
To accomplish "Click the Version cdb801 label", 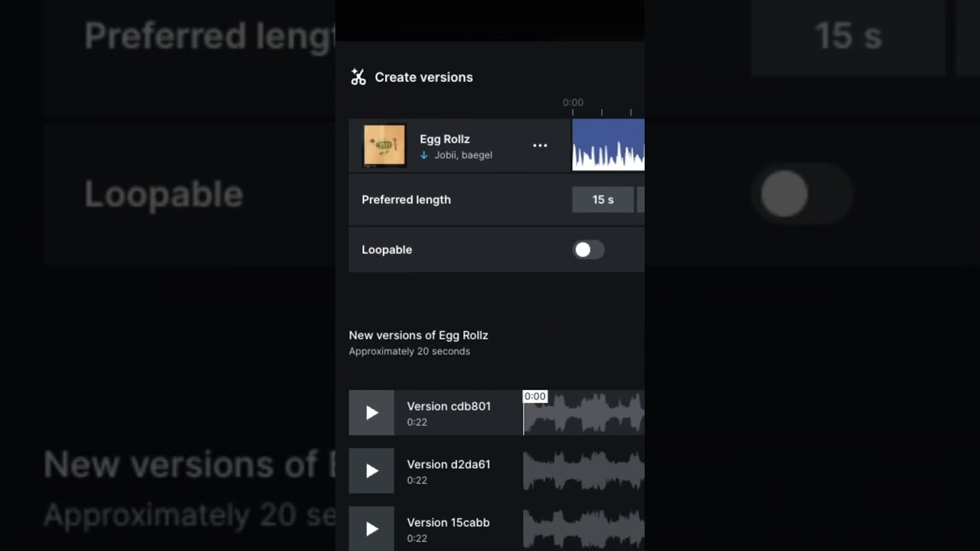I will pos(449,406).
